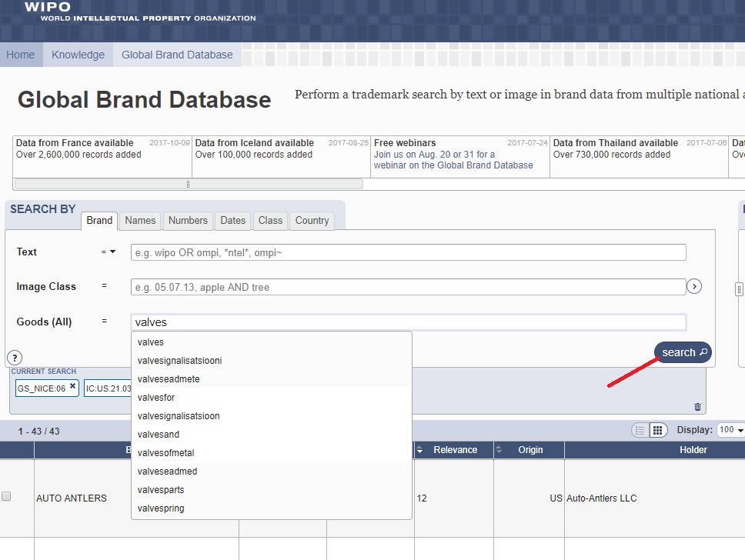Switch to list view display
The image size is (745, 560).
[x=640, y=430]
